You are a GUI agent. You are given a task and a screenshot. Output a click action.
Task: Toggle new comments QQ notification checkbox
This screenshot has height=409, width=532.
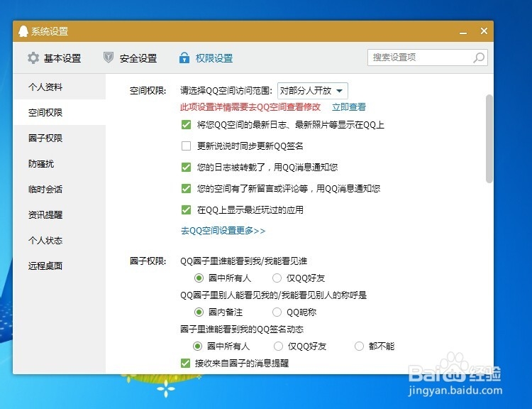186,189
